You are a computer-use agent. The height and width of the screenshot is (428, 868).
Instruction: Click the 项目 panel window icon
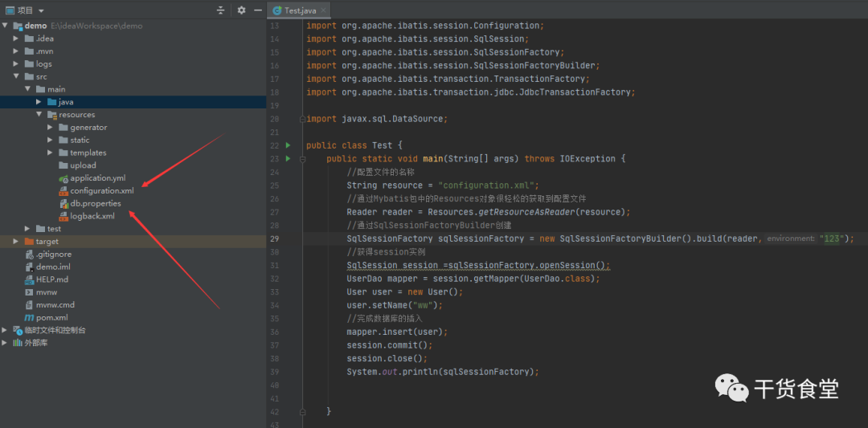tap(10, 10)
